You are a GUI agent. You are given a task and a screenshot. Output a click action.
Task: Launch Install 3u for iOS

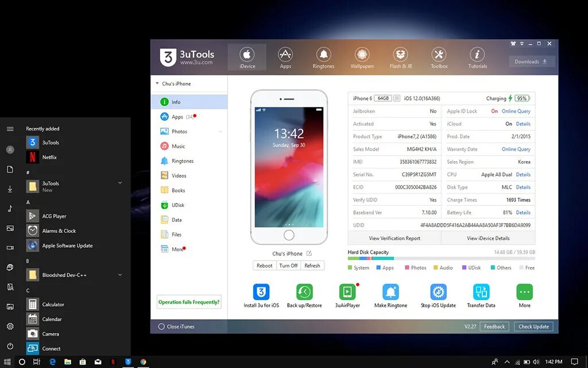[x=261, y=296]
